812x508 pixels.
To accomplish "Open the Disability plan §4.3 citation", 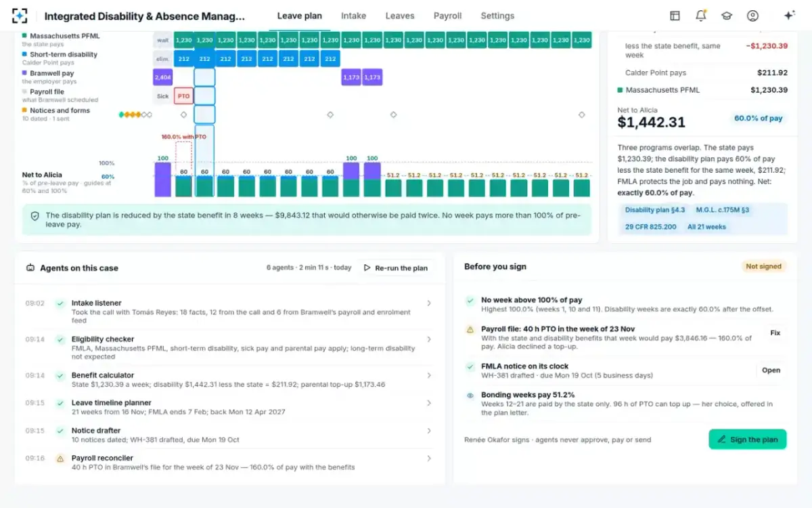I will coord(655,210).
